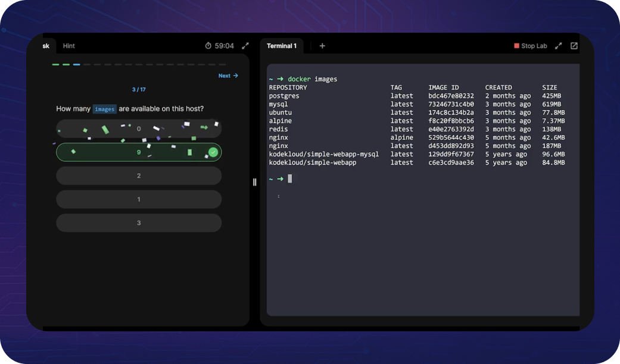Image resolution: width=620 pixels, height=364 pixels.
Task: Choose answer option 3
Action: (x=139, y=222)
